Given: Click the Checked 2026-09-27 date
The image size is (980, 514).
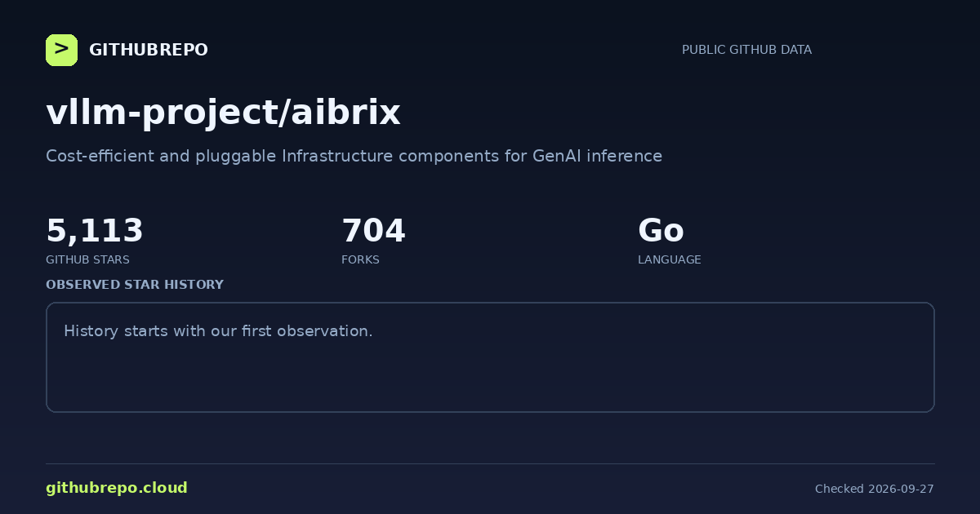Looking at the screenshot, I should click(x=874, y=489).
